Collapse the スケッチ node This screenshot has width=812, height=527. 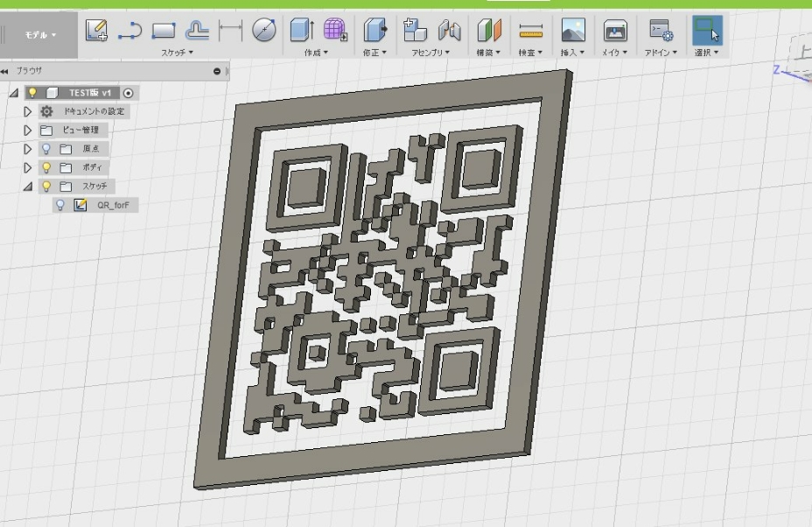28,186
